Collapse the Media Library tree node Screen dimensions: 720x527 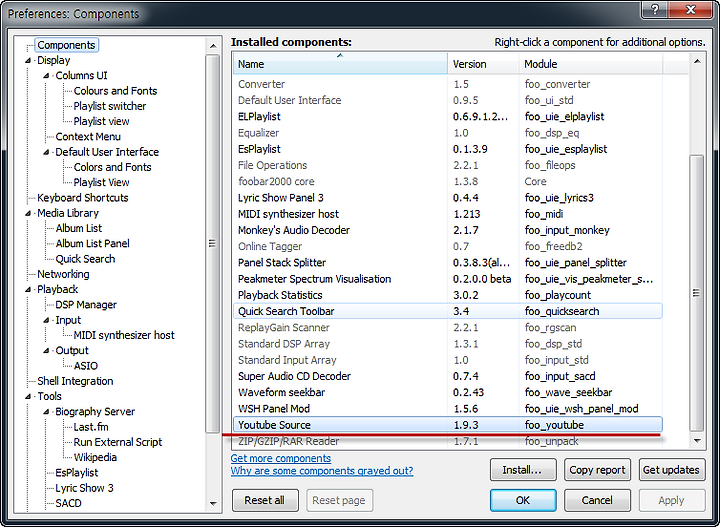click(28, 213)
